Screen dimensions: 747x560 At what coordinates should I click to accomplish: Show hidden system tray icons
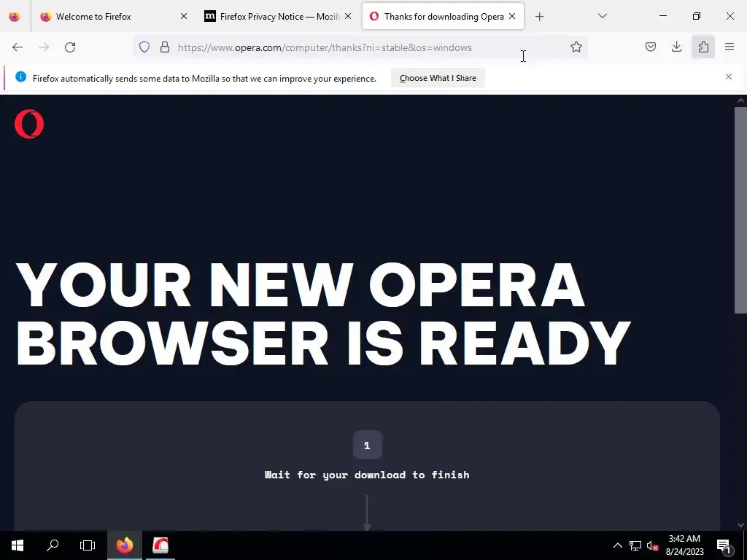coord(617,545)
